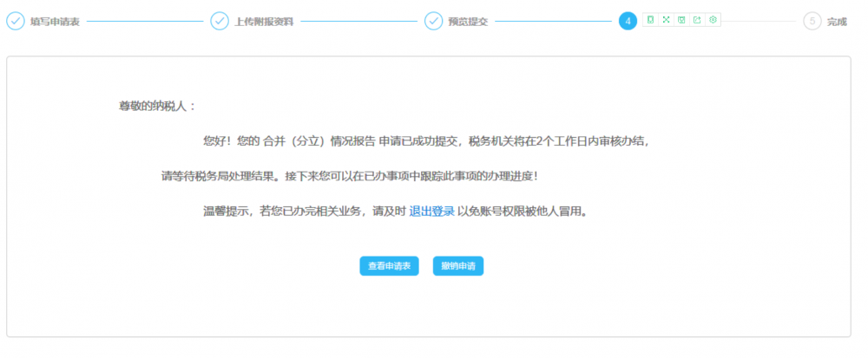868x358 pixels.
Task: Click the phone/page icon in the green toolbar
Action: coord(650,20)
